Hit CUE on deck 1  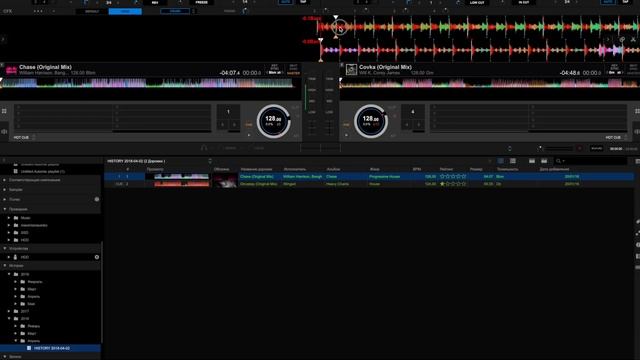click(249, 124)
